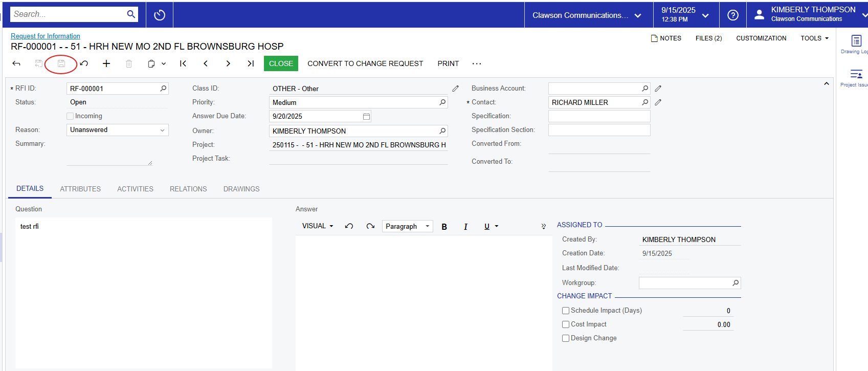
Task: Expand the Paragraph style dropdown
Action: [x=407, y=226]
